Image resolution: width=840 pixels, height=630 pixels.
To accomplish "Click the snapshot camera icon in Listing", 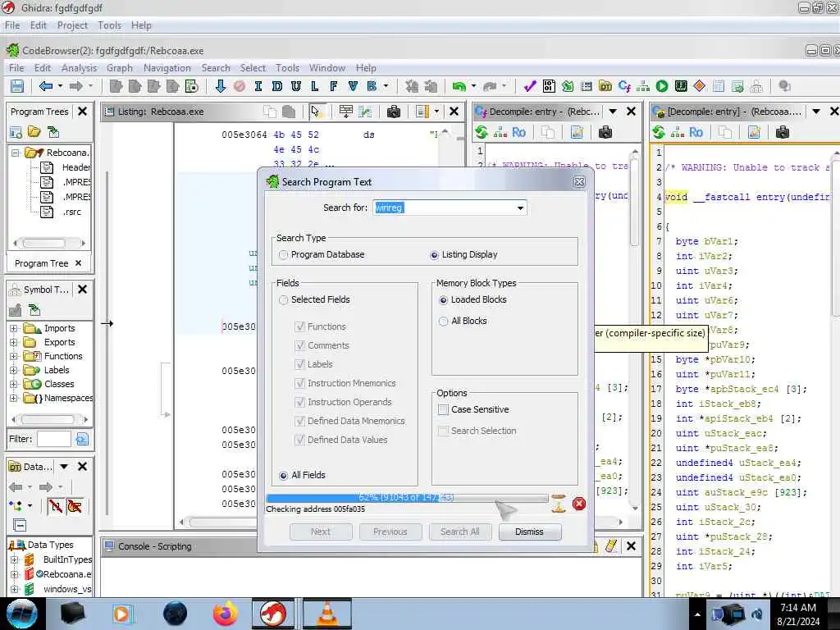I will click(x=394, y=112).
